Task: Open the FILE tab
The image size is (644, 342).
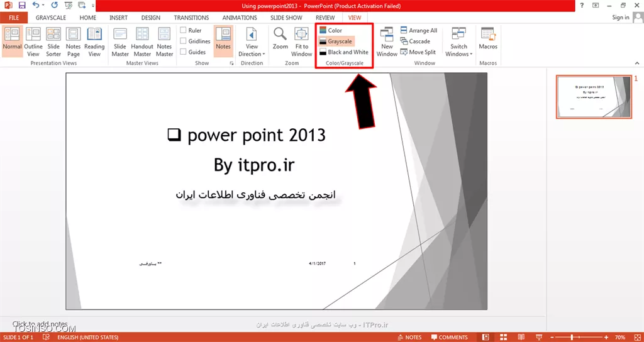Action: pos(14,18)
